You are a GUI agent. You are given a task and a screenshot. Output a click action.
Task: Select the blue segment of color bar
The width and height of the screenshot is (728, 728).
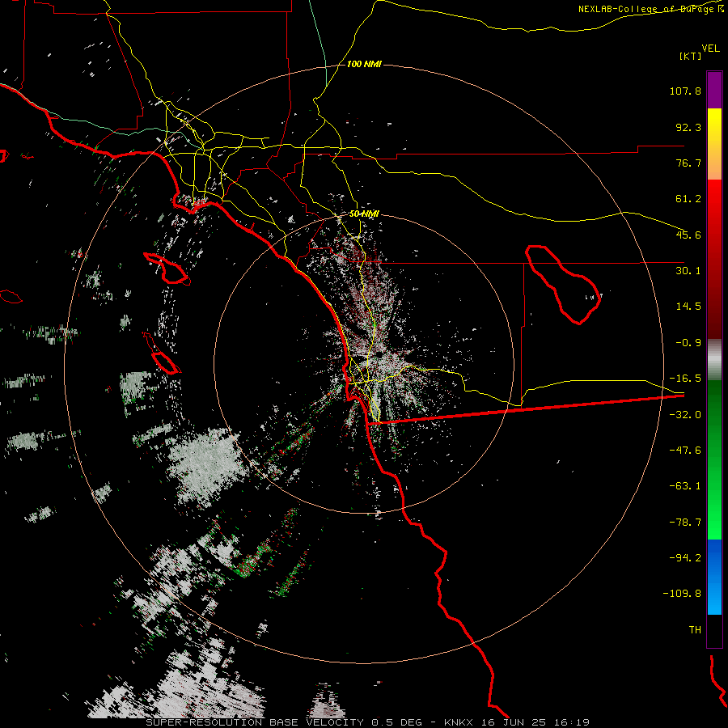pos(714,577)
